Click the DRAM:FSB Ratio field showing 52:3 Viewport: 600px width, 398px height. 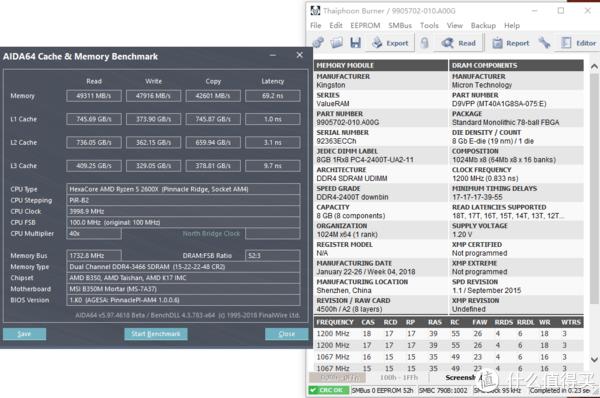272,256
